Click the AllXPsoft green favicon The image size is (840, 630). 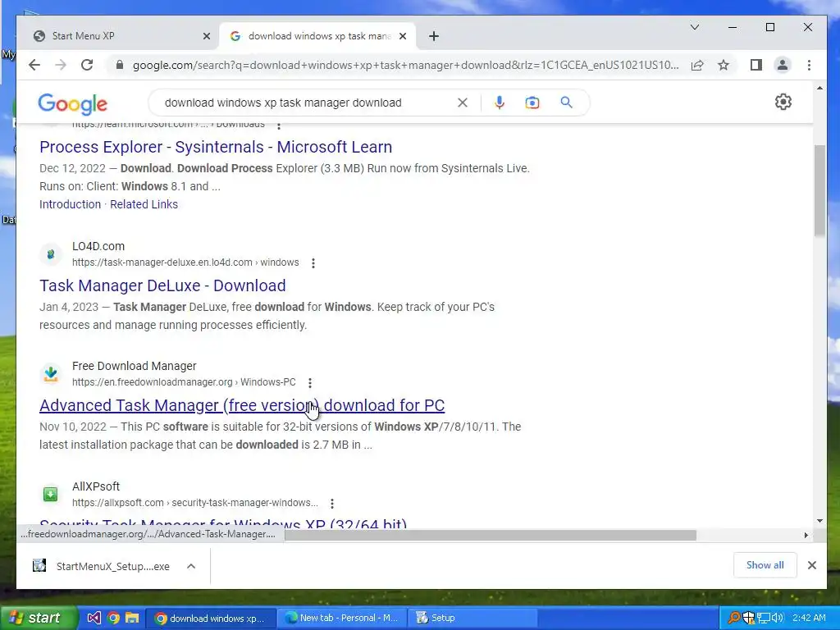tap(51, 494)
